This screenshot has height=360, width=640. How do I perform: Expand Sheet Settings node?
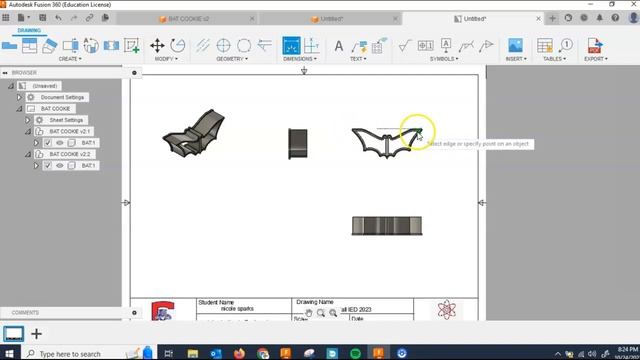[27, 120]
